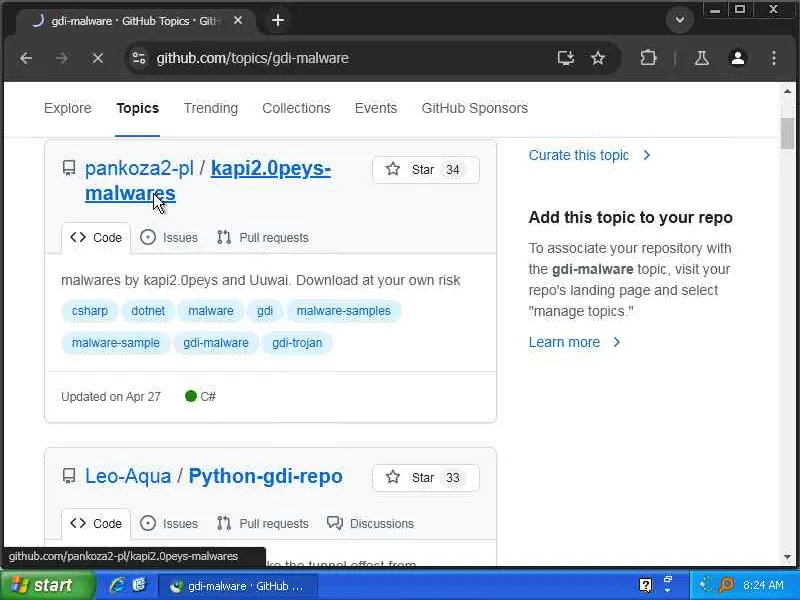Screen dimensions: 800x600
Task: Click the malware-samples topic tag
Action: (344, 311)
